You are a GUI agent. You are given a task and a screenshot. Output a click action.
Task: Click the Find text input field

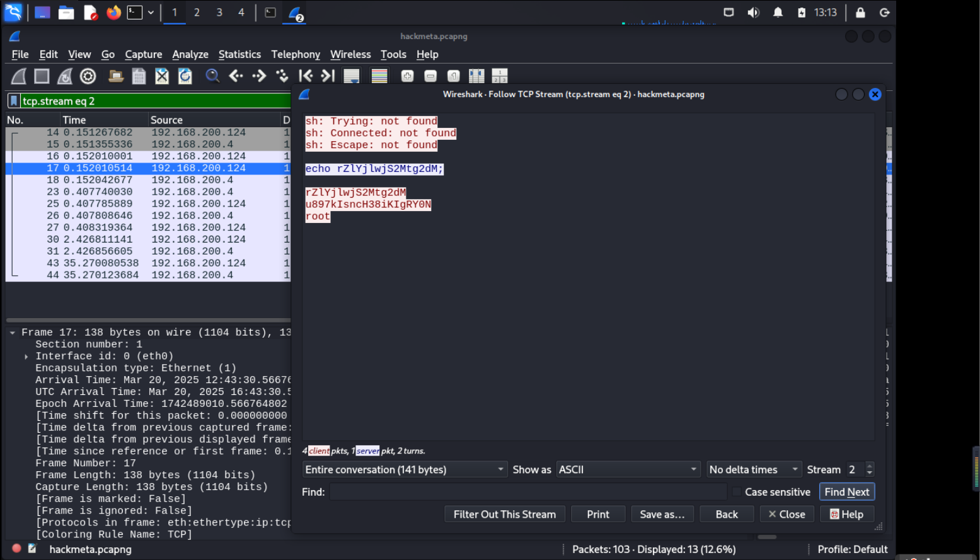tap(528, 492)
